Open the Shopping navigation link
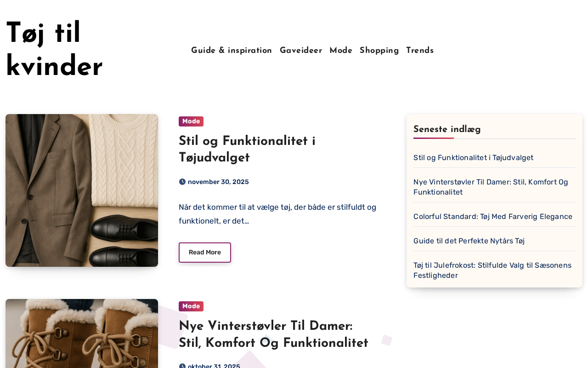The width and height of the screenshot is (588, 368). 379,51
